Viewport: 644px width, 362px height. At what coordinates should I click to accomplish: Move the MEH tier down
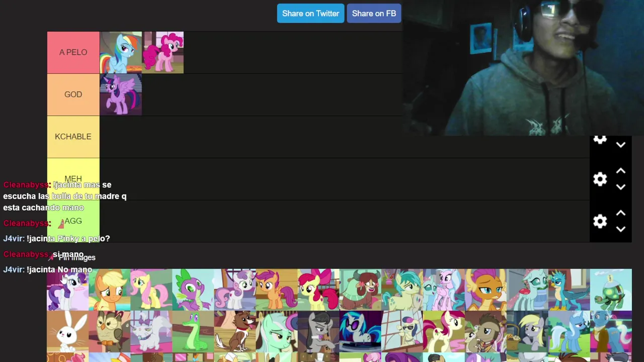pos(621,187)
